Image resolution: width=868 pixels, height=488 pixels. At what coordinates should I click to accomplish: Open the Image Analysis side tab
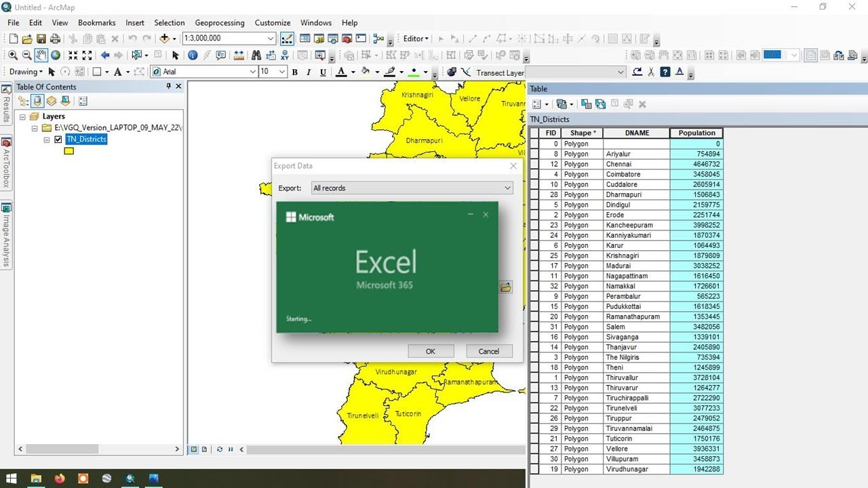click(x=5, y=235)
